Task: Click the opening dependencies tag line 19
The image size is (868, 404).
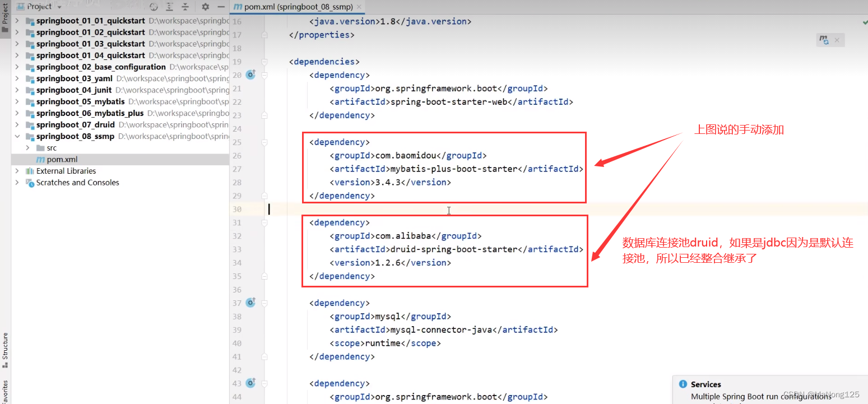Action: click(324, 62)
